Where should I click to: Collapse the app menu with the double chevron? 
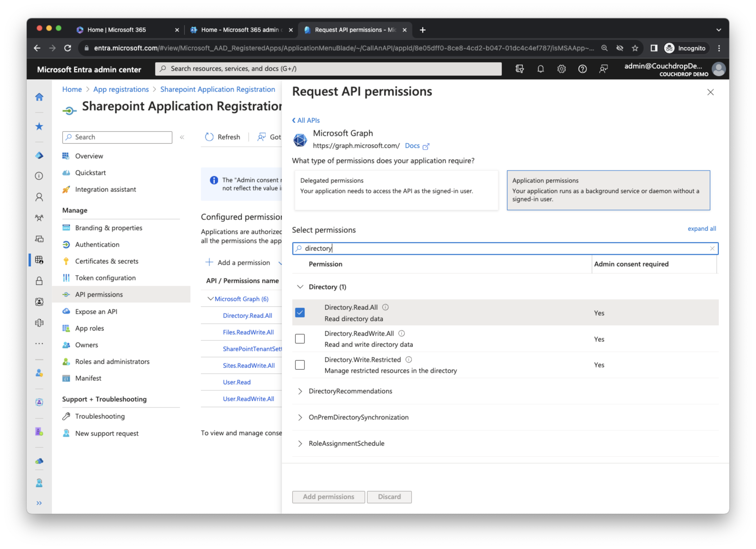pyautogui.click(x=182, y=137)
